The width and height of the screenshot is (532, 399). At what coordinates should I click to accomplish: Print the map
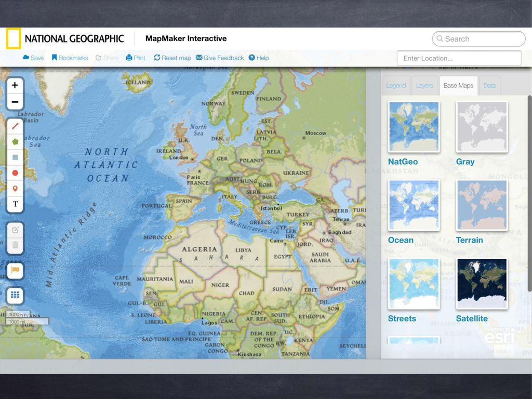point(136,58)
